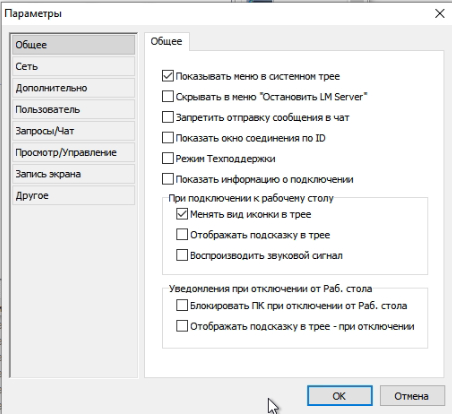
Task: Select Просмотр/Управление in the sidebar
Action: [x=73, y=152]
